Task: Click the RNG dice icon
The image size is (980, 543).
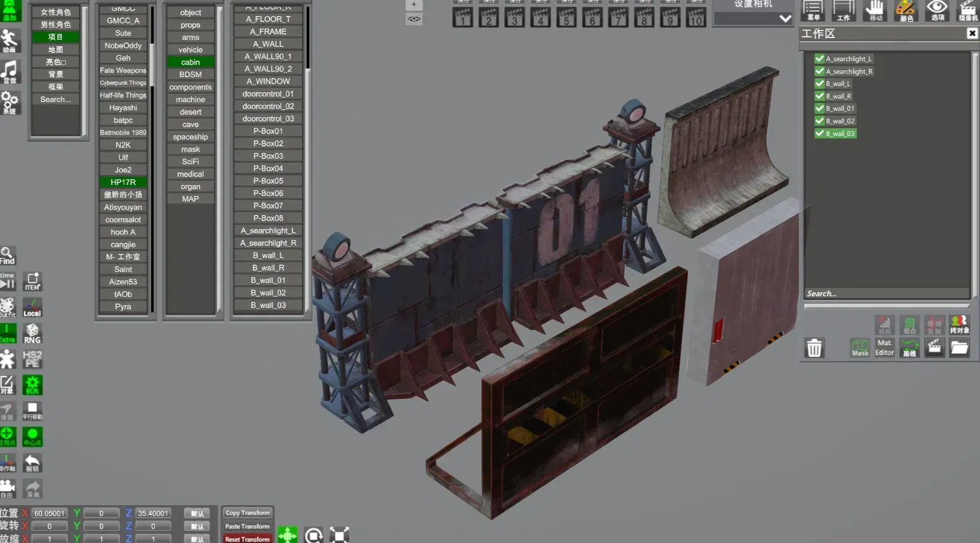Action: (32, 333)
